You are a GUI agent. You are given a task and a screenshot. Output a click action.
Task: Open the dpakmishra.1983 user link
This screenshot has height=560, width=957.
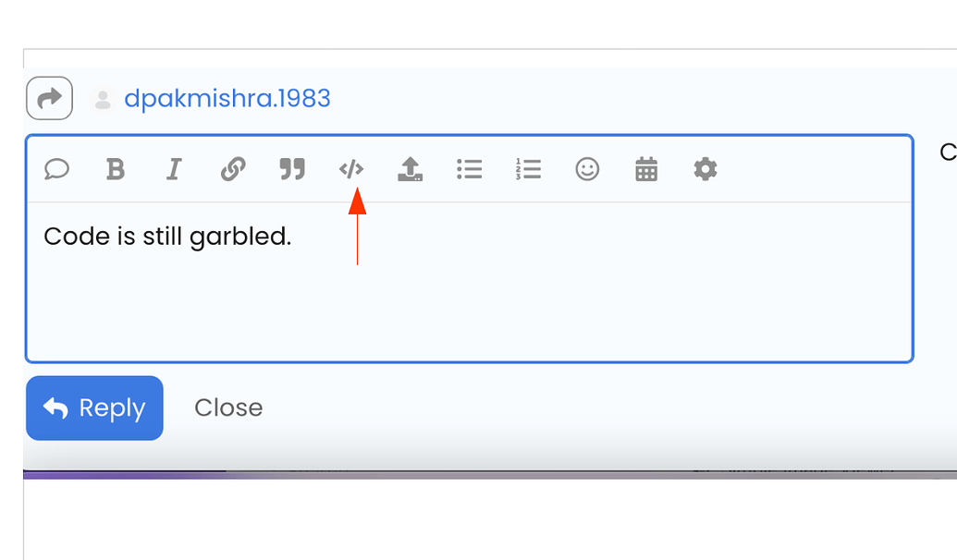point(227,99)
